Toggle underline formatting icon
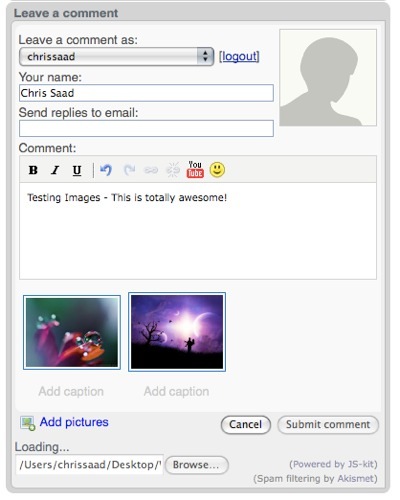 coord(77,170)
